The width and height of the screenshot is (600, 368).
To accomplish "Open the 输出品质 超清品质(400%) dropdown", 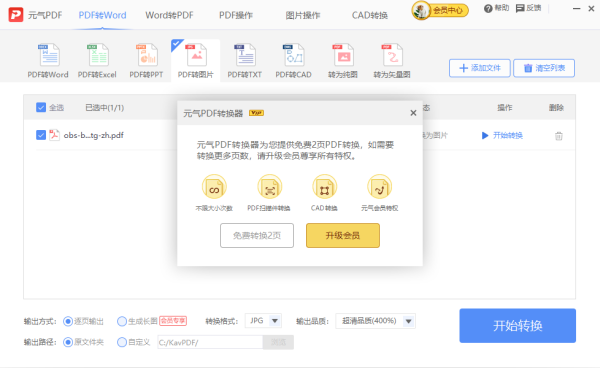I will click(375, 321).
